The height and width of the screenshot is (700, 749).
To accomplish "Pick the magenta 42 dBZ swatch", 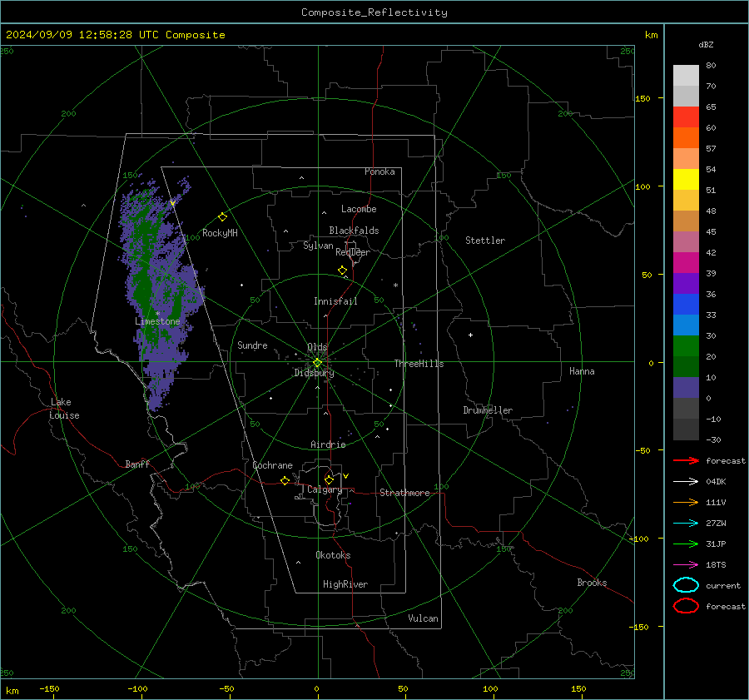I will (686, 262).
